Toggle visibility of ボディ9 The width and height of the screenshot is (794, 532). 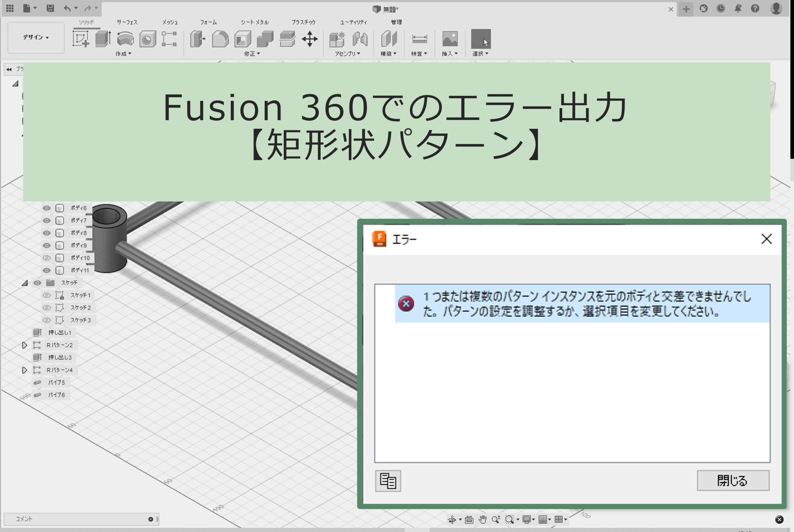pyautogui.click(x=47, y=245)
